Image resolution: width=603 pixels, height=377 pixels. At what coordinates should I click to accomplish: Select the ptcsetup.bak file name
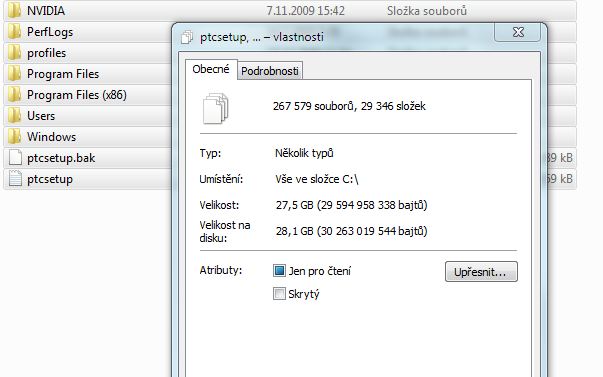(61, 158)
